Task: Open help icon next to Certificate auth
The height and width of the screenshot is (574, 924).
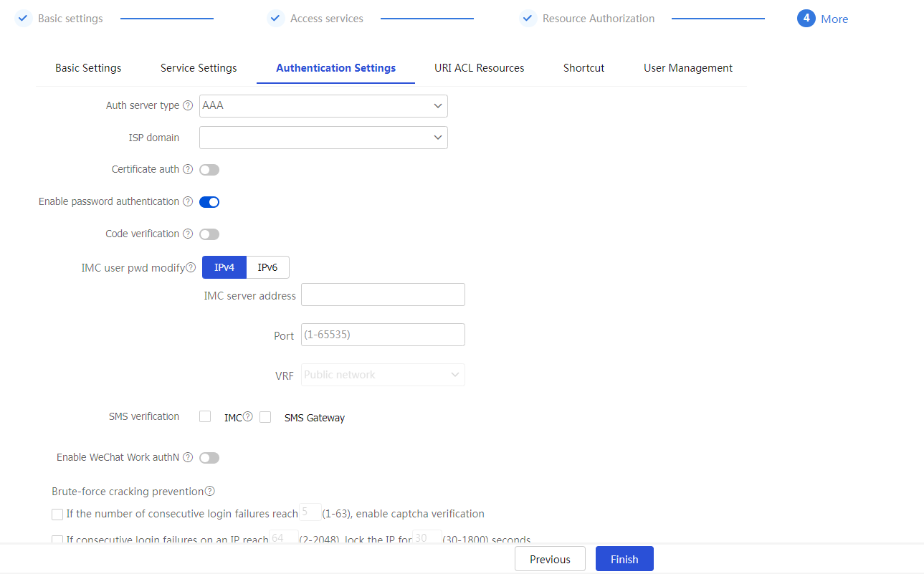Action: (188, 170)
